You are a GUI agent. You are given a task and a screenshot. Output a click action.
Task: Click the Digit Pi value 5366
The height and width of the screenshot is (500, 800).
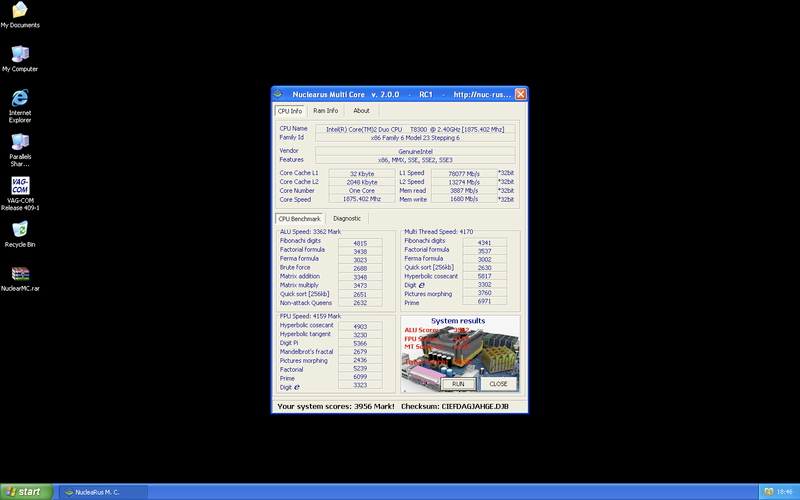click(x=360, y=343)
